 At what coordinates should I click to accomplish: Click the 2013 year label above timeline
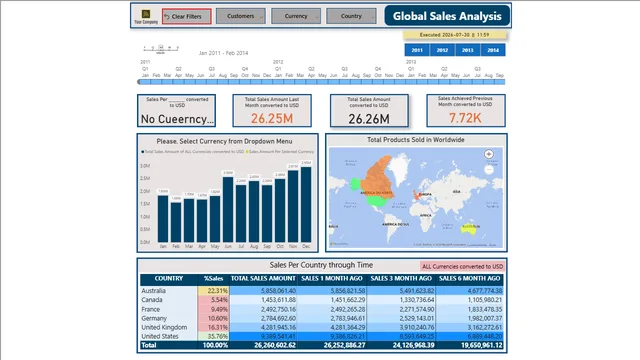click(411, 62)
